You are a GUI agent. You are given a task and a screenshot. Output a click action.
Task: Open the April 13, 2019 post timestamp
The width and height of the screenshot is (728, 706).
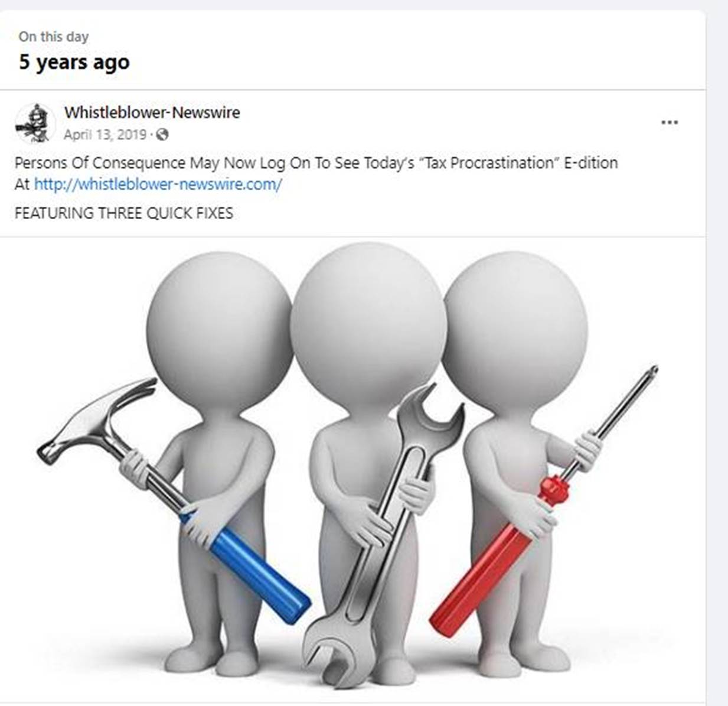105,135
